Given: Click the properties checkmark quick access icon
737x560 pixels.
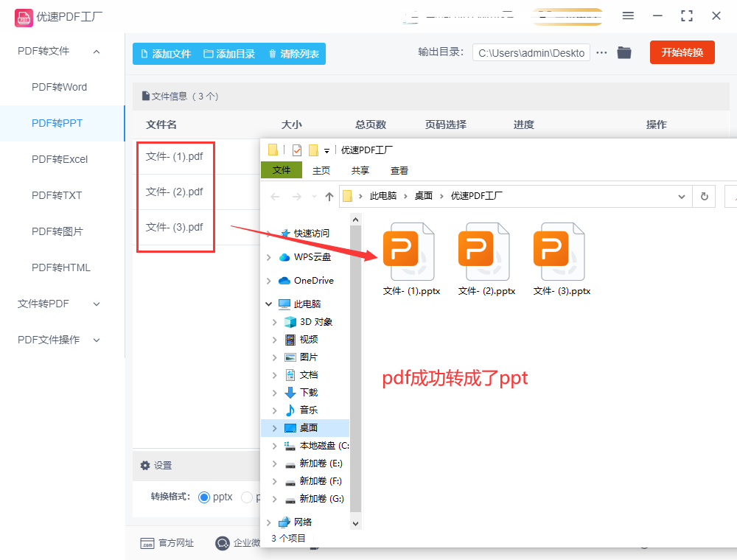Looking at the screenshot, I should coord(296,150).
